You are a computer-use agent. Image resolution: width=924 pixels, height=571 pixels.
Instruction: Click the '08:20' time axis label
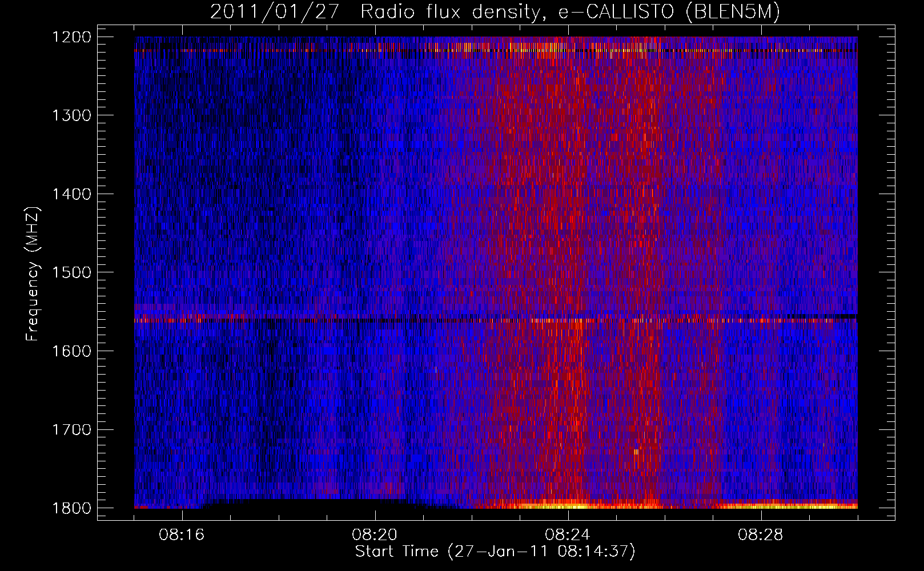pyautogui.click(x=375, y=535)
